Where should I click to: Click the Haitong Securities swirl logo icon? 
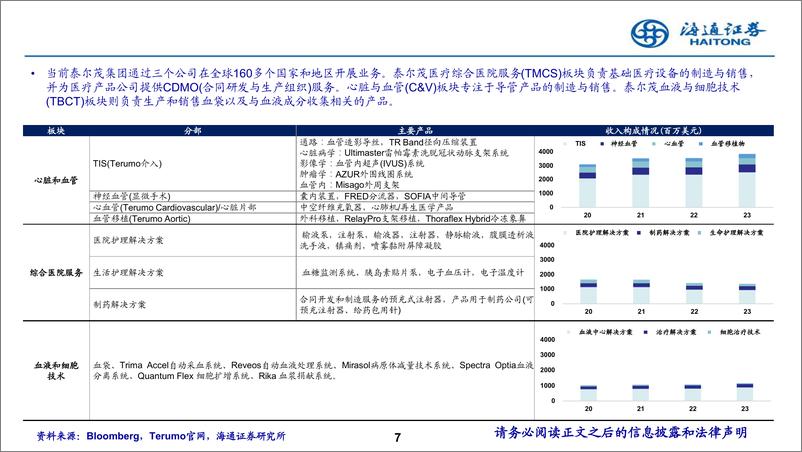[649, 34]
